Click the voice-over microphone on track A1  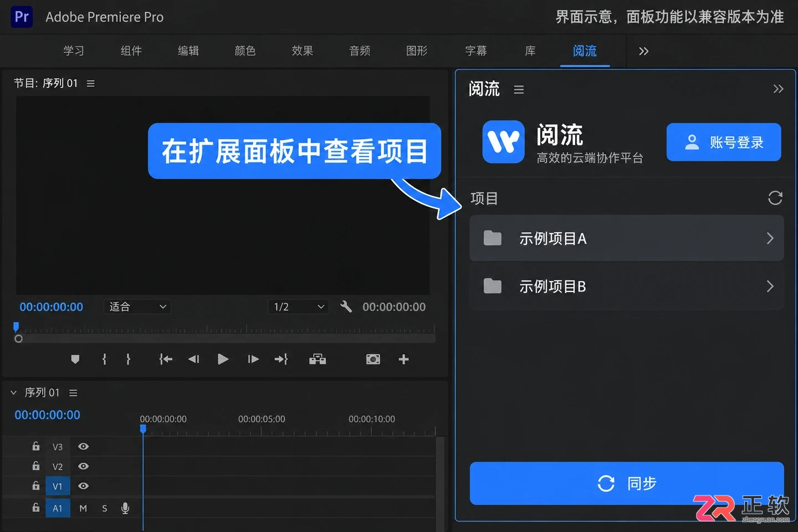click(125, 508)
